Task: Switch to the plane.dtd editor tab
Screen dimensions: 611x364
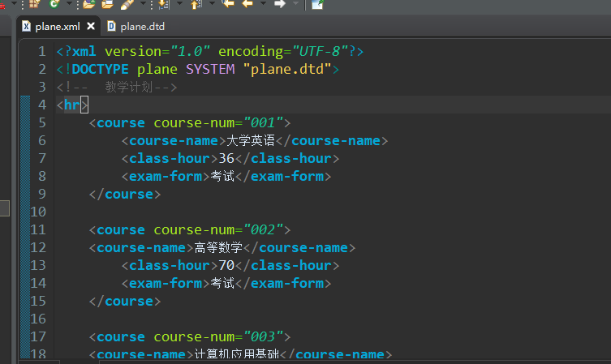Action: 136,27
